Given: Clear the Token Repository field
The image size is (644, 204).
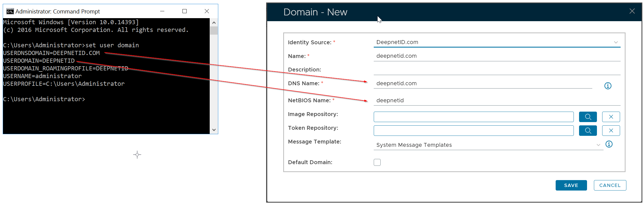Looking at the screenshot, I should (x=611, y=131).
